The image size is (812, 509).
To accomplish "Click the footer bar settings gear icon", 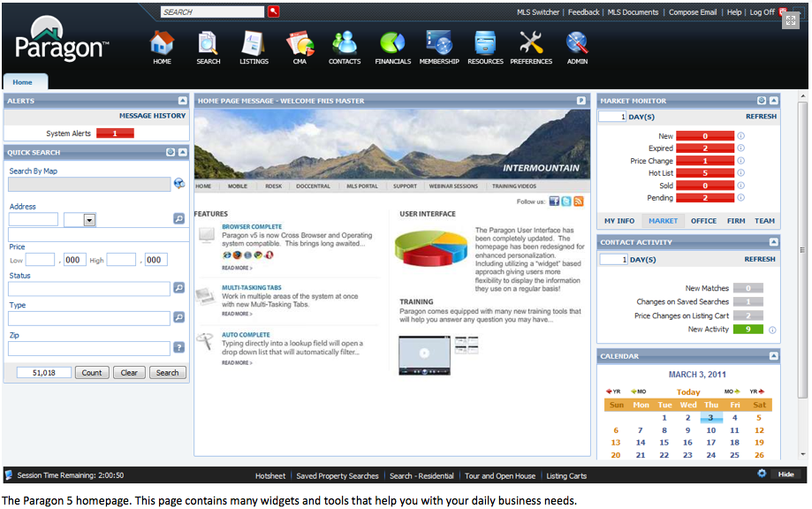I will point(762,474).
